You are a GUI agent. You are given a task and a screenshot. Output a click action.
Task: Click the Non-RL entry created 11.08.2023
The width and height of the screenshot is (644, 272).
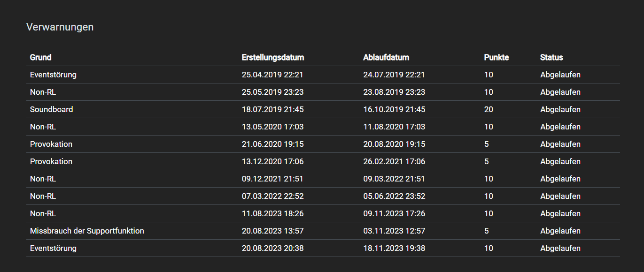pos(323,213)
